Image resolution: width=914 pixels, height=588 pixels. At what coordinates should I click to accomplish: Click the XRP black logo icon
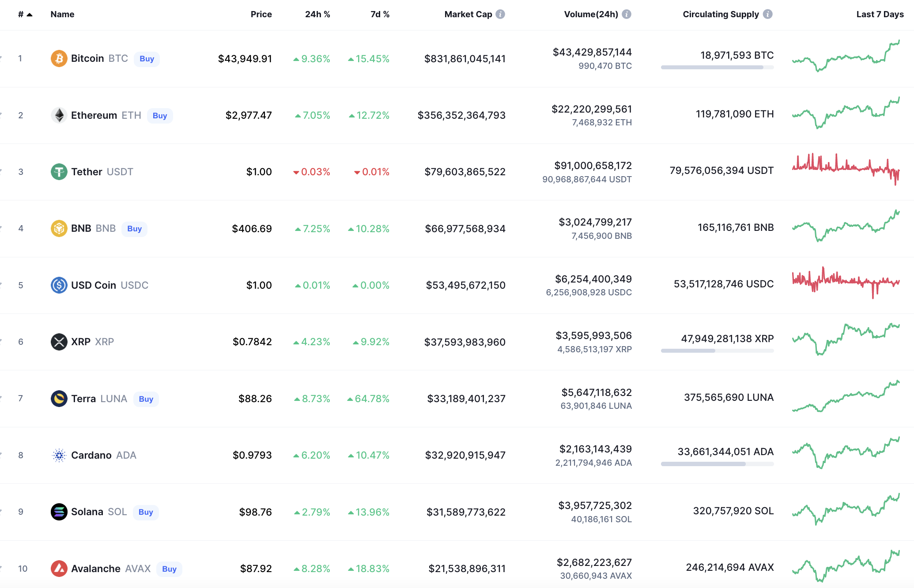click(x=59, y=342)
